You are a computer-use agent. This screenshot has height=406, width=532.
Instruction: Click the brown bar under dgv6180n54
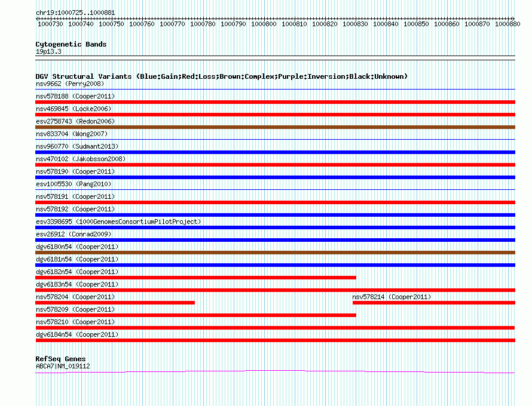(x=275, y=253)
